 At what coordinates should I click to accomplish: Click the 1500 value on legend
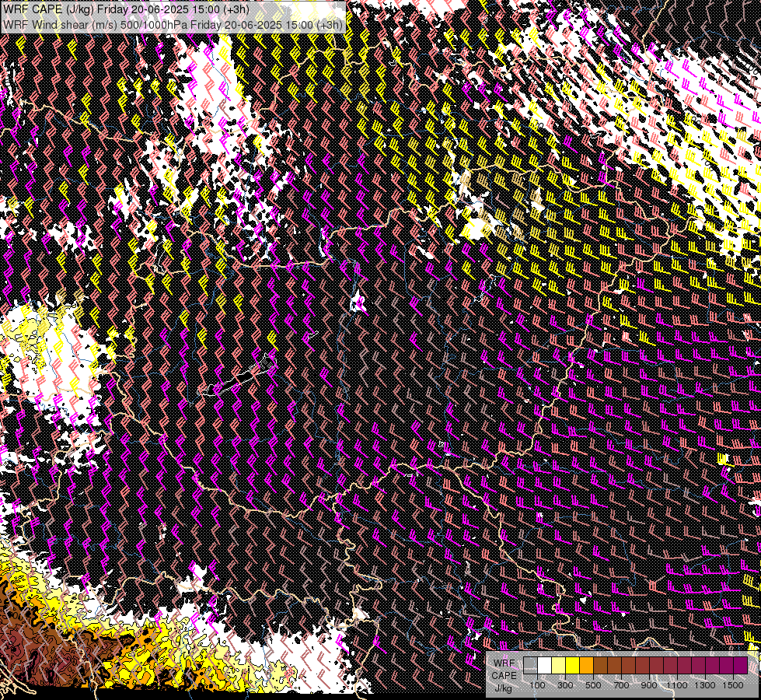(x=733, y=685)
